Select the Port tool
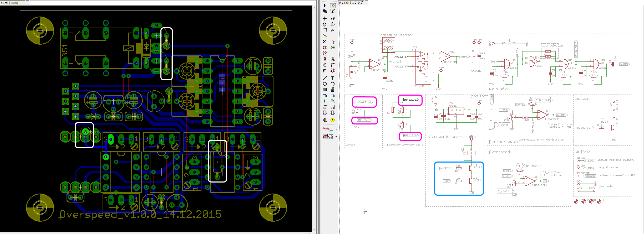The width and height of the screenshot is (644, 234). (x=333, y=113)
